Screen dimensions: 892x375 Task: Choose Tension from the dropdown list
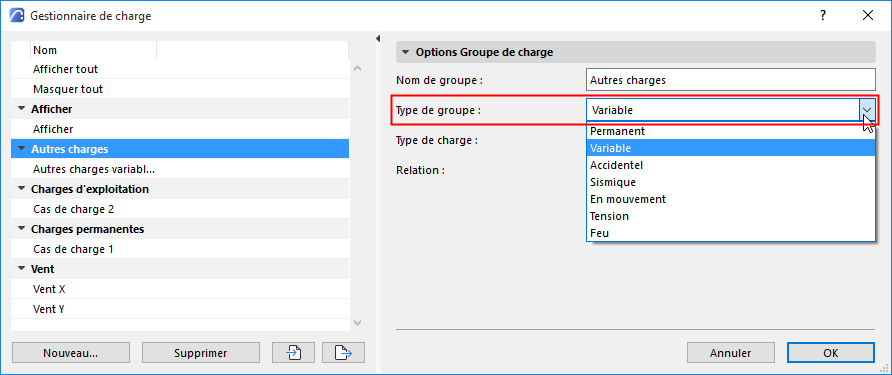[730, 216]
